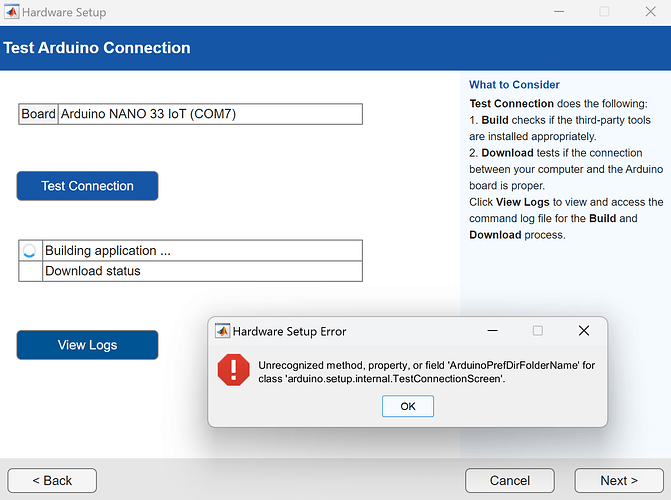Click the What to Consider heading
This screenshot has height=500, width=671.
514,85
